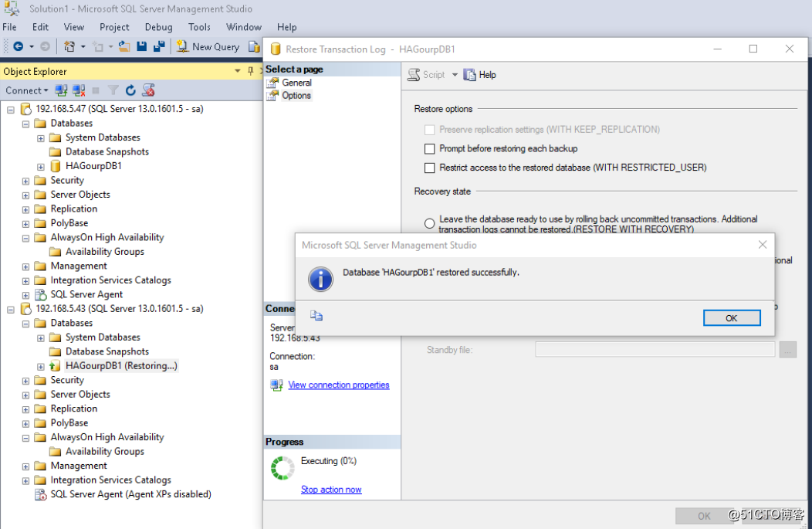This screenshot has width=812, height=529.
Task: Open the Edit menu
Action: point(40,27)
